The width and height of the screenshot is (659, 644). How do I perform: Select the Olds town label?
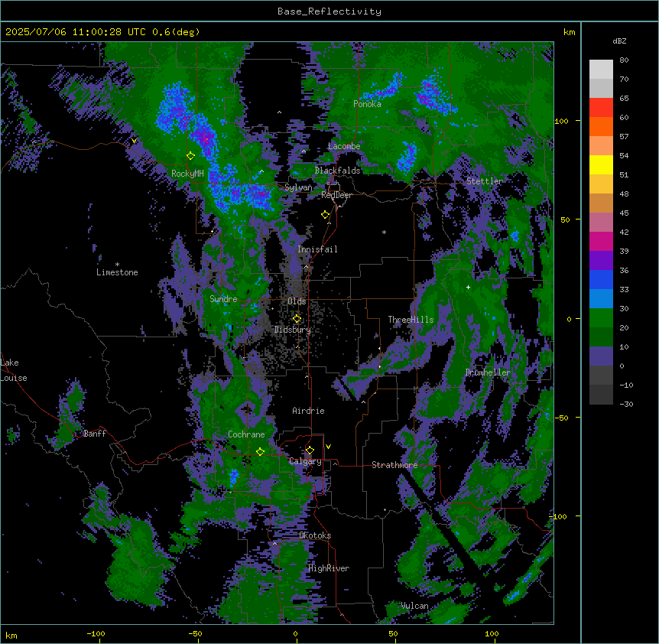[297, 301]
